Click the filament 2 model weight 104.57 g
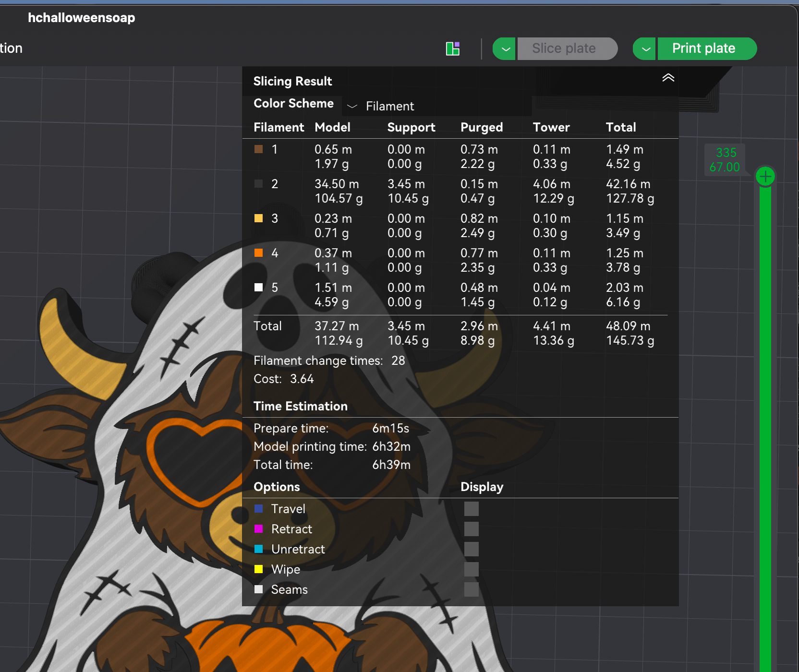799x672 pixels. coord(339,198)
